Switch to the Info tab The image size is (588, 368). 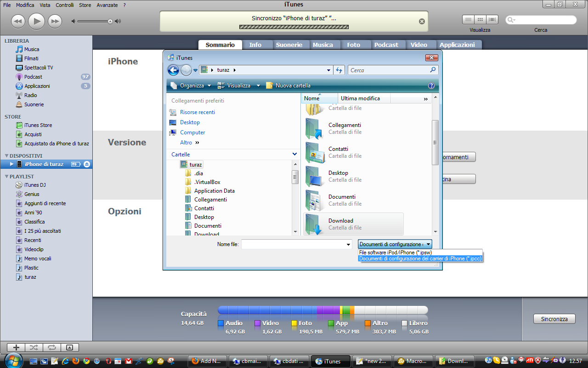click(x=255, y=45)
